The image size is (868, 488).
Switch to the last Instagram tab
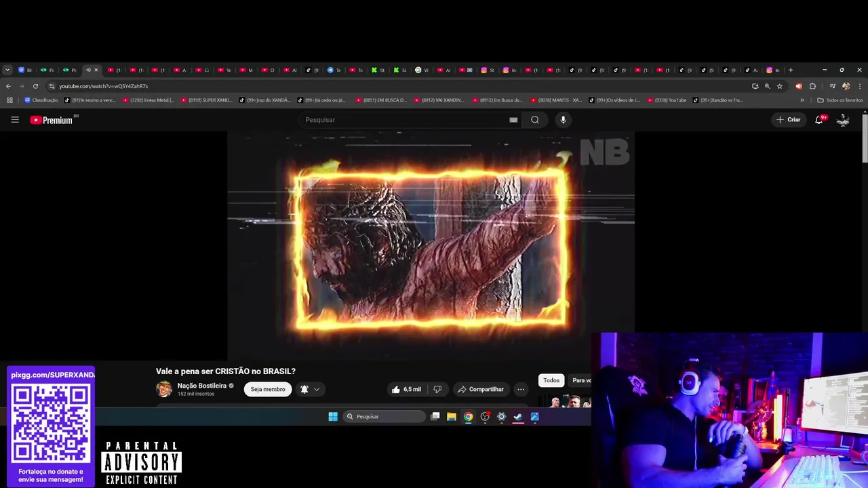pyautogui.click(x=773, y=70)
